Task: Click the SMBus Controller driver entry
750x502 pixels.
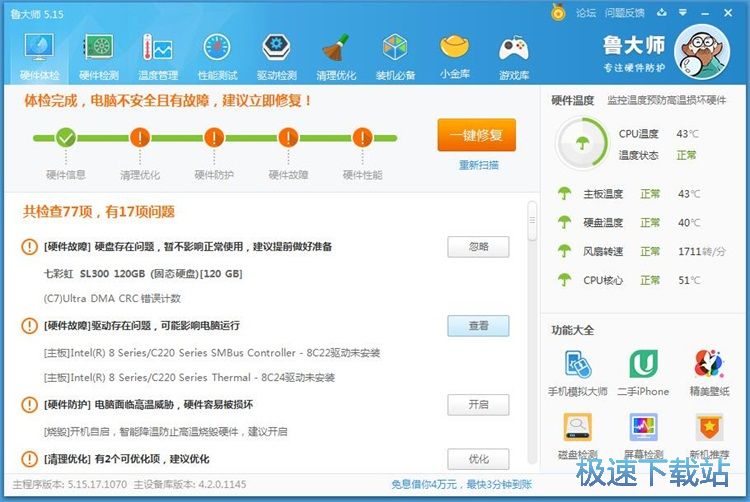Action: click(x=212, y=353)
